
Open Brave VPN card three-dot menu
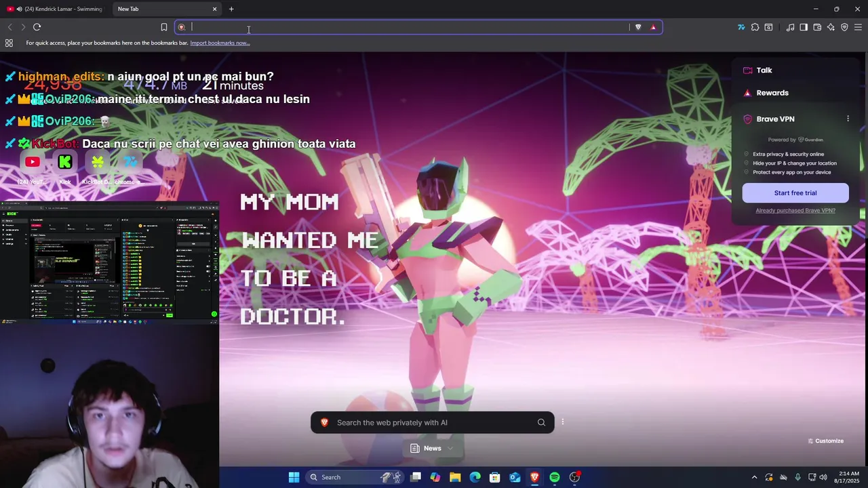point(848,119)
